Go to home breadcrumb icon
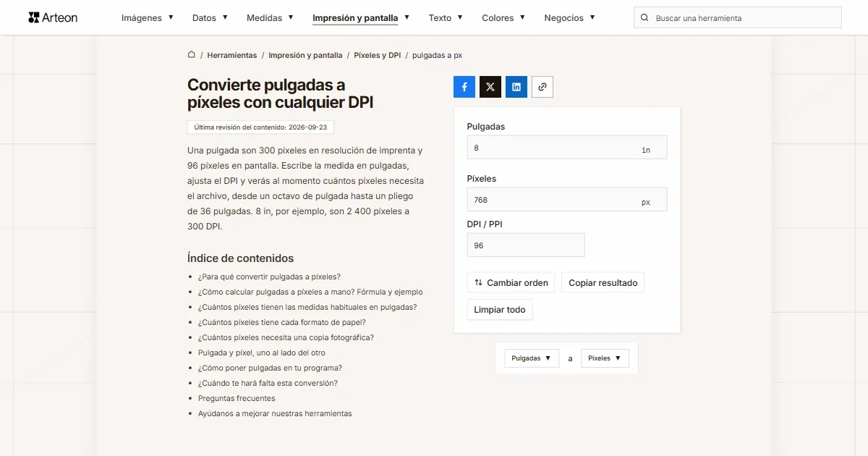 tap(192, 54)
